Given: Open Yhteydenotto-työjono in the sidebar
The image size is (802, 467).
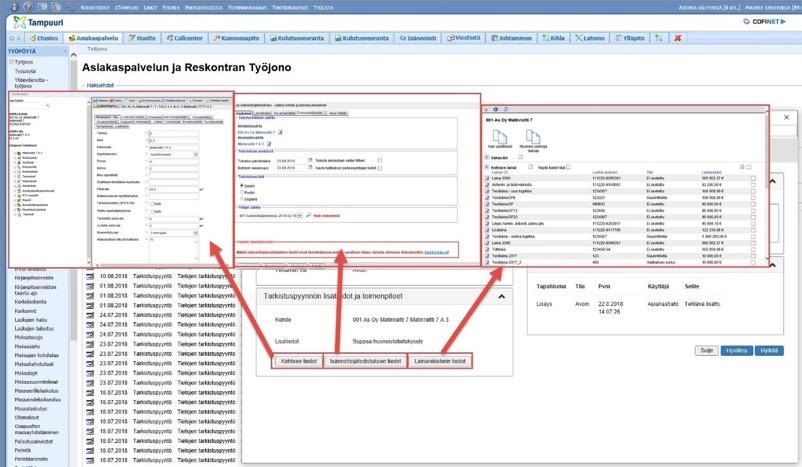Looking at the screenshot, I should 32,83.
